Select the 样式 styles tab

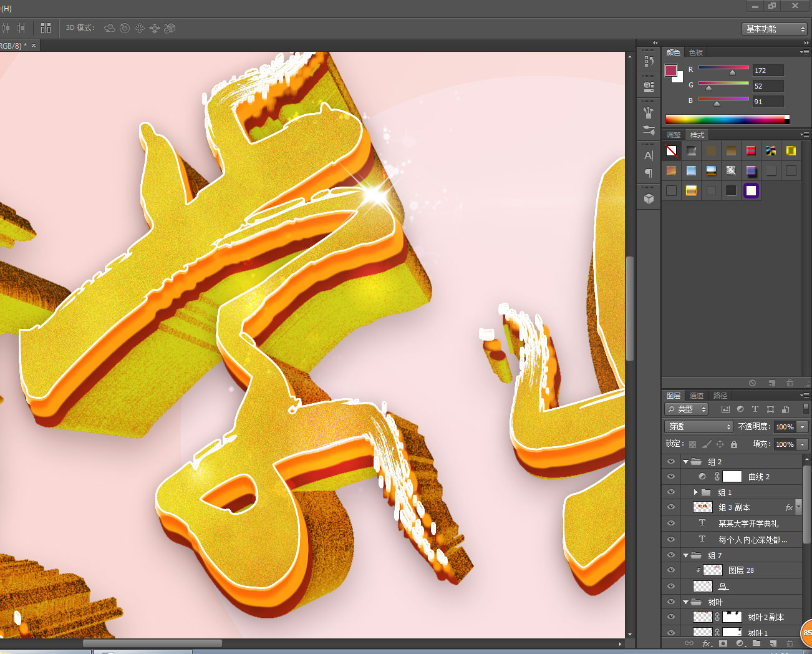tap(697, 135)
